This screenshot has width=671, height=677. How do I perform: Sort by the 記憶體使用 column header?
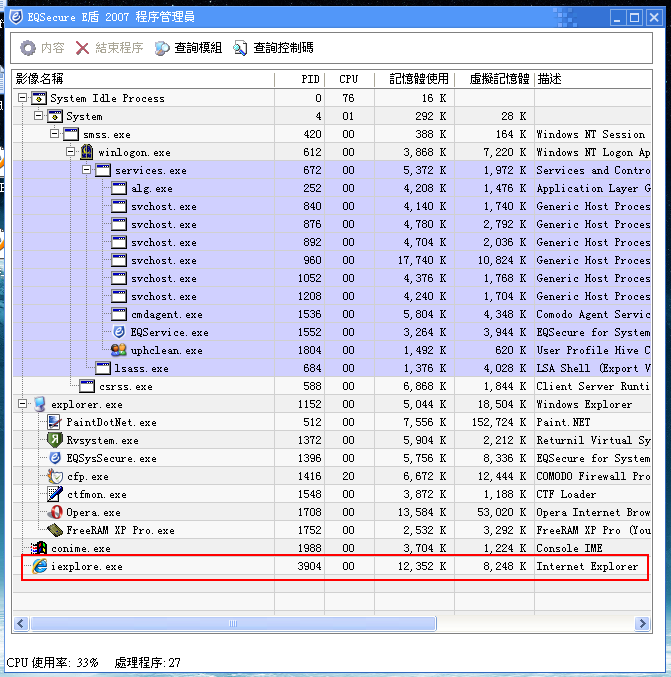point(414,79)
